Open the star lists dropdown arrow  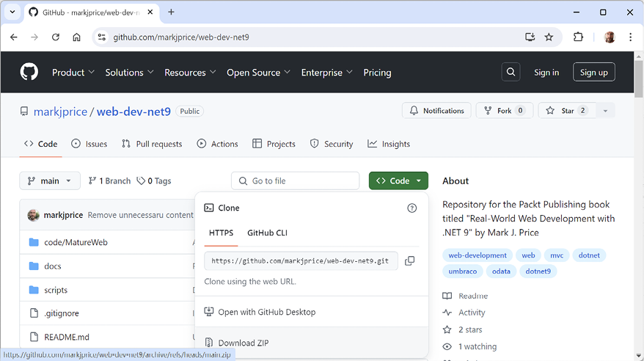[x=605, y=111]
